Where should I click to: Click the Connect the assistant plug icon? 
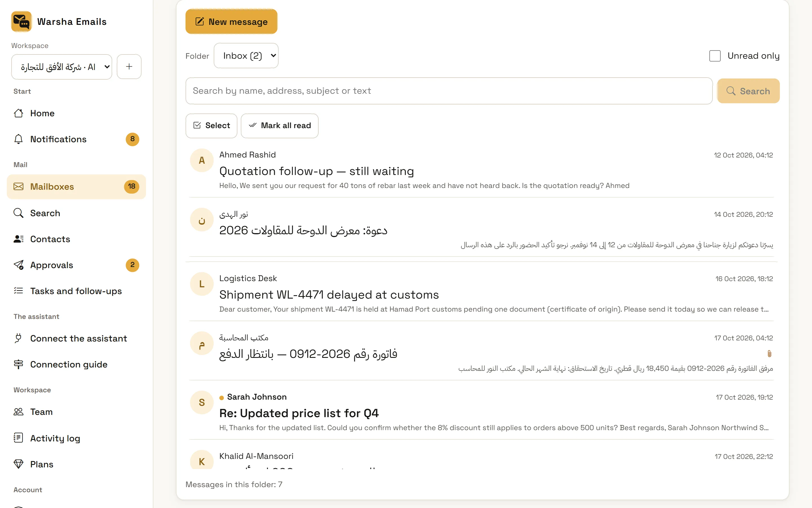18,338
